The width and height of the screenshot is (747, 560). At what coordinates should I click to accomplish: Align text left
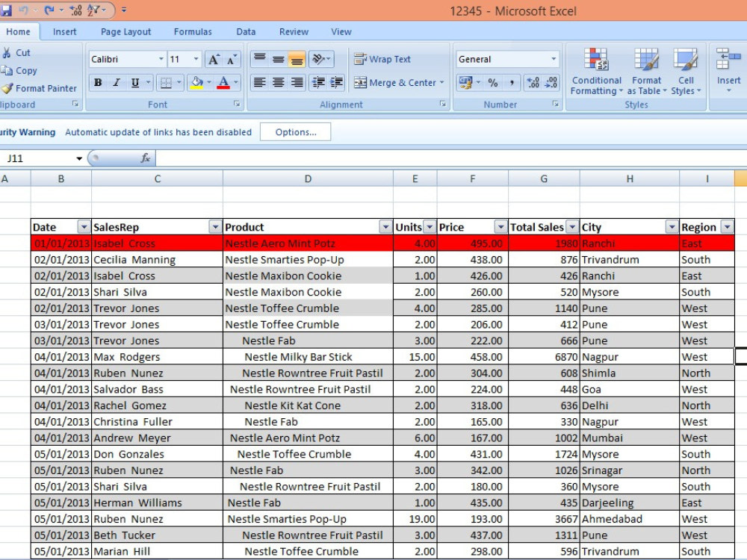click(x=260, y=82)
